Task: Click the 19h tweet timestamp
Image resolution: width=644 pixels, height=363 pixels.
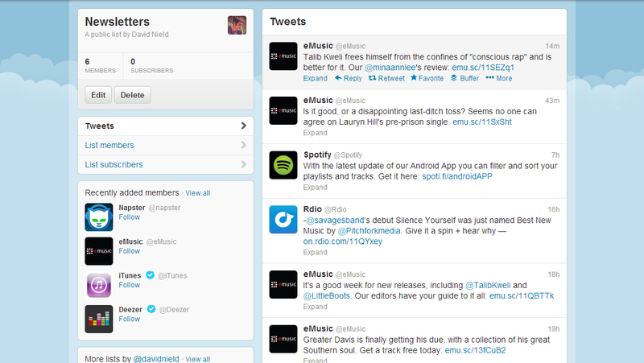Action: [554, 329]
